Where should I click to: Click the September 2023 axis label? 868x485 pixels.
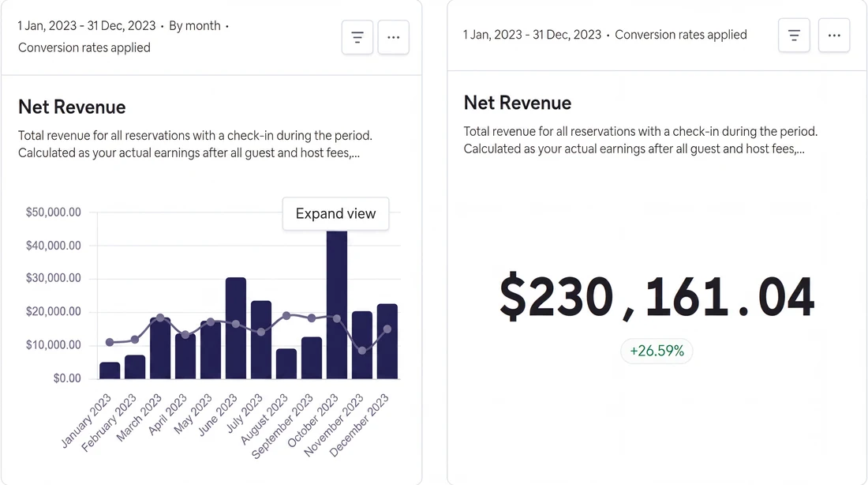(x=282, y=427)
